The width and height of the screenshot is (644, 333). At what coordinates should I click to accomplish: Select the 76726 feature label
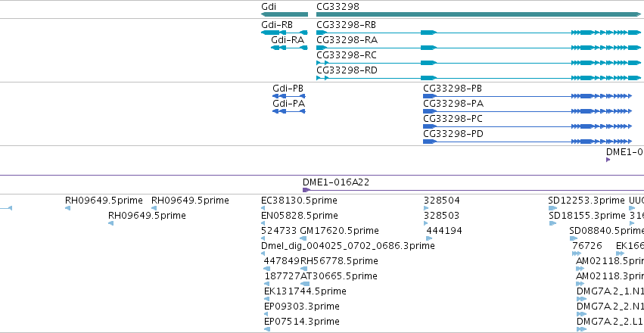coord(587,246)
